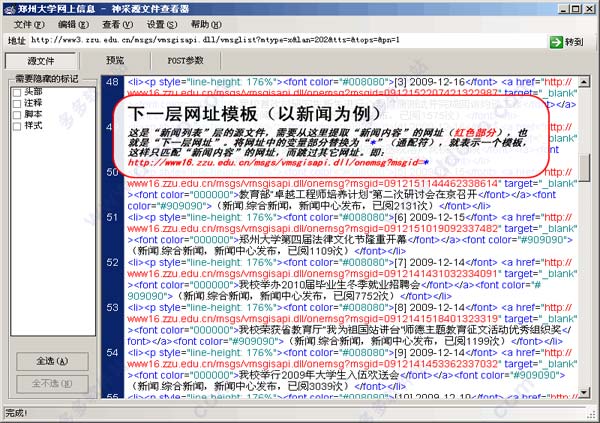The width and height of the screenshot is (600, 423).
Task: Open the 查看(V) menu
Action: [117, 24]
